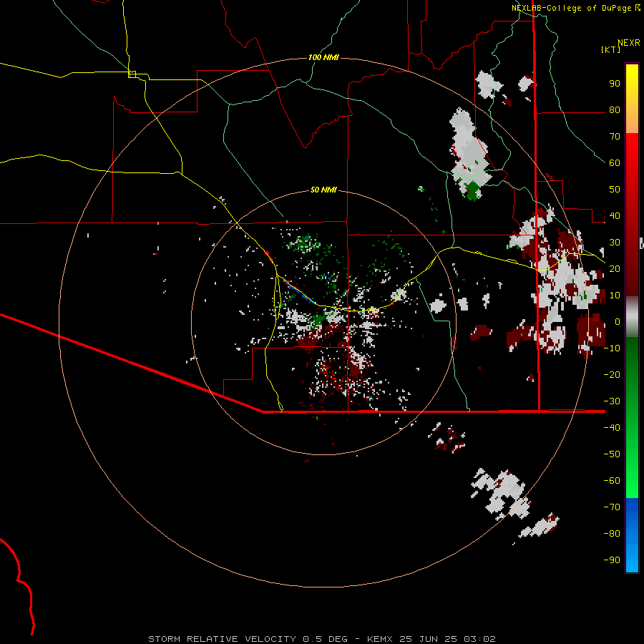
Task: Click the positive 80 scale value
Action: click(615, 110)
